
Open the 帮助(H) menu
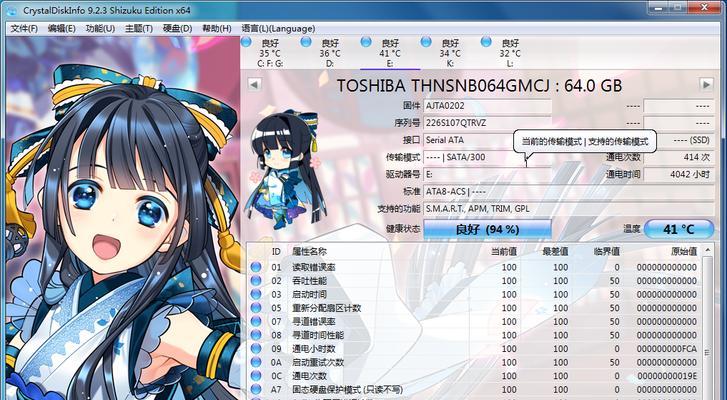[217, 28]
